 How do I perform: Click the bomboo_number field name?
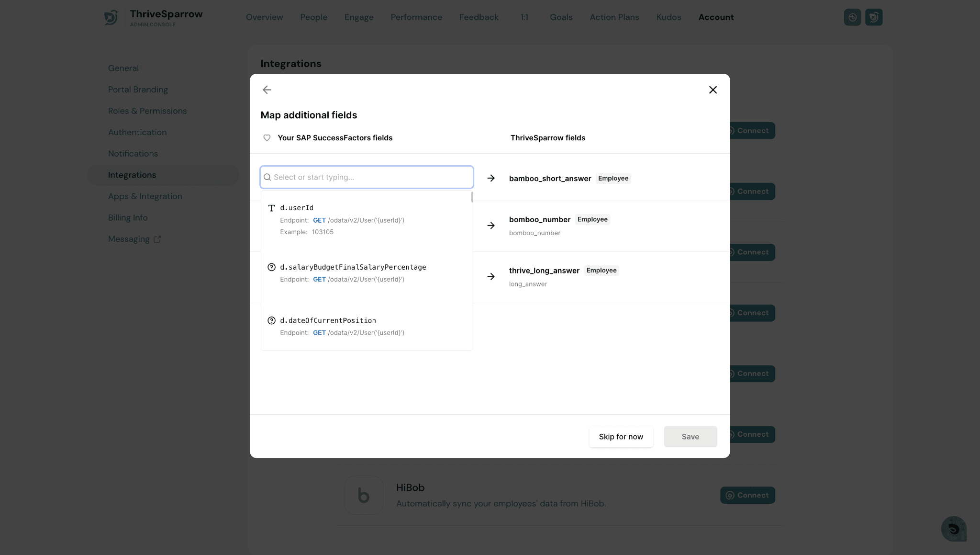[540, 220]
